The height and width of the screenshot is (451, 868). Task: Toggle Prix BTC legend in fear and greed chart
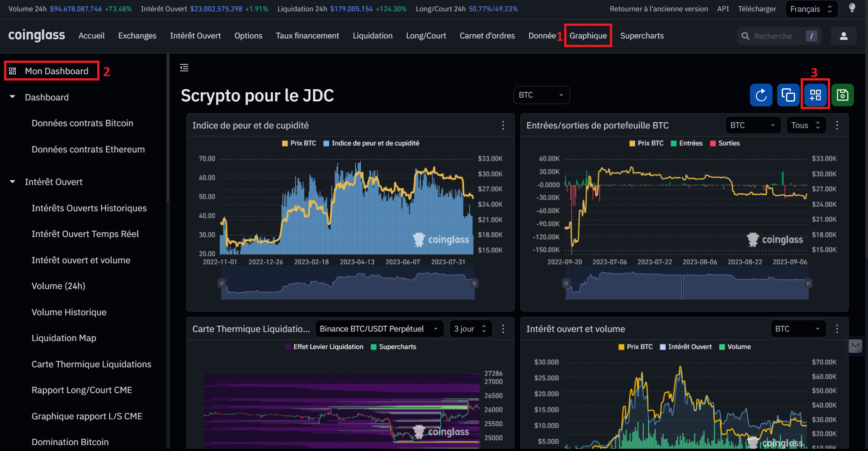pos(299,143)
